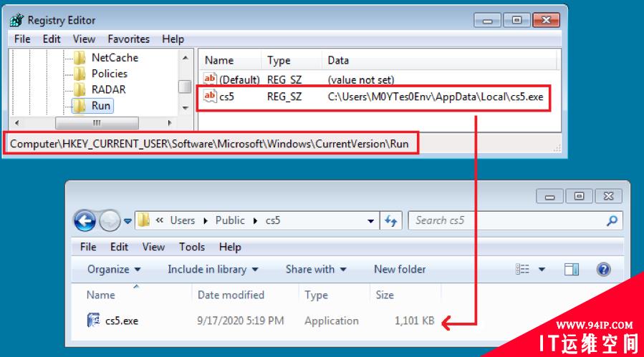
Task: Click '(value not set)' data cell
Action: [x=361, y=79]
